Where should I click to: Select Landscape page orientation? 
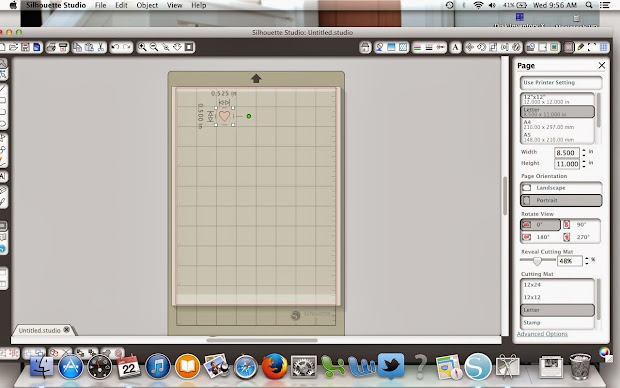click(x=561, y=188)
